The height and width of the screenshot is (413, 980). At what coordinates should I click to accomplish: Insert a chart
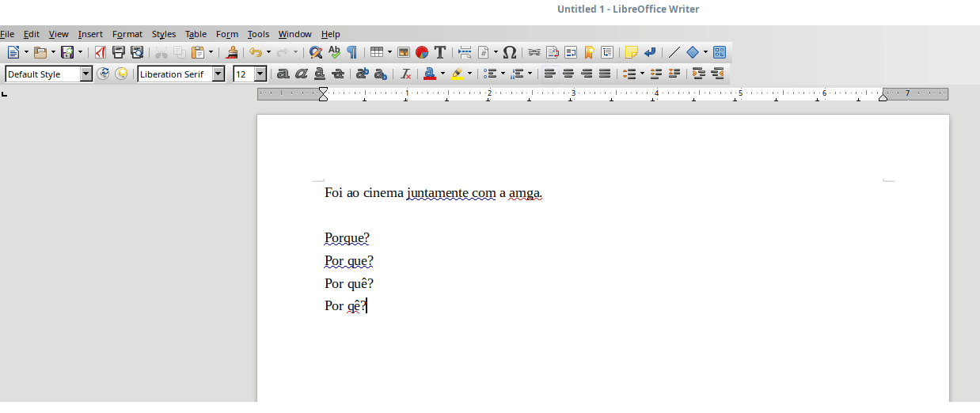422,52
